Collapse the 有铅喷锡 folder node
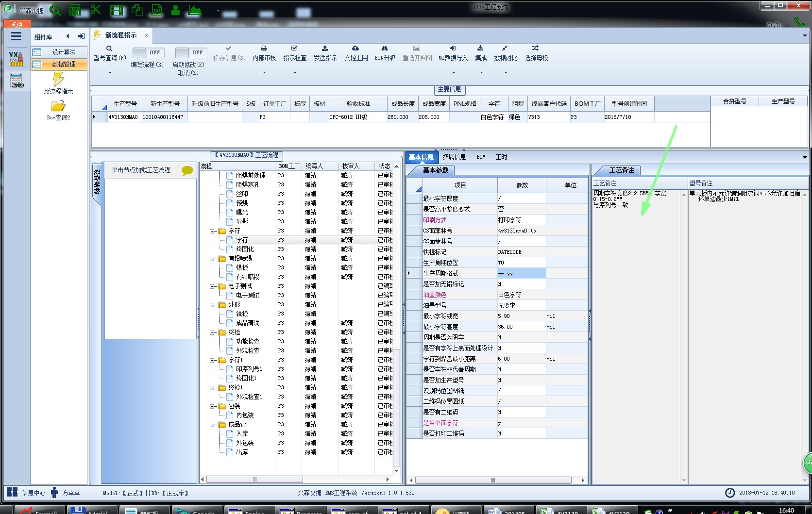This screenshot has height=514, width=812. (x=212, y=259)
